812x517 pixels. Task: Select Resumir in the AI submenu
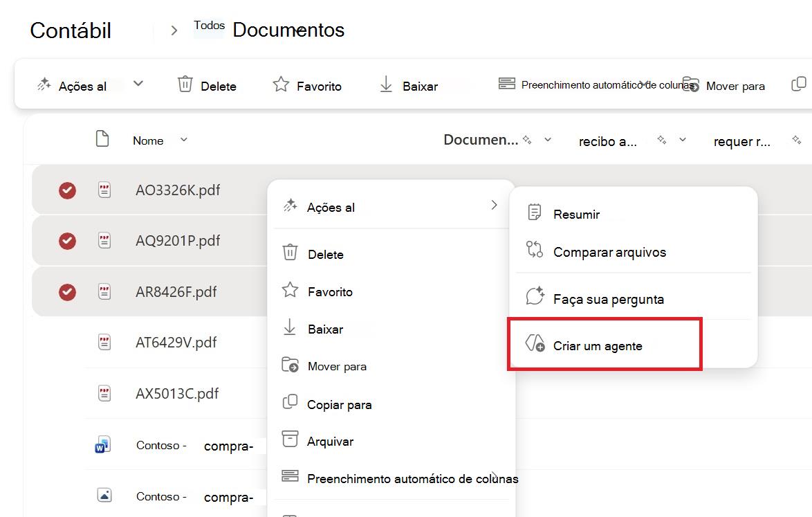(x=634, y=213)
